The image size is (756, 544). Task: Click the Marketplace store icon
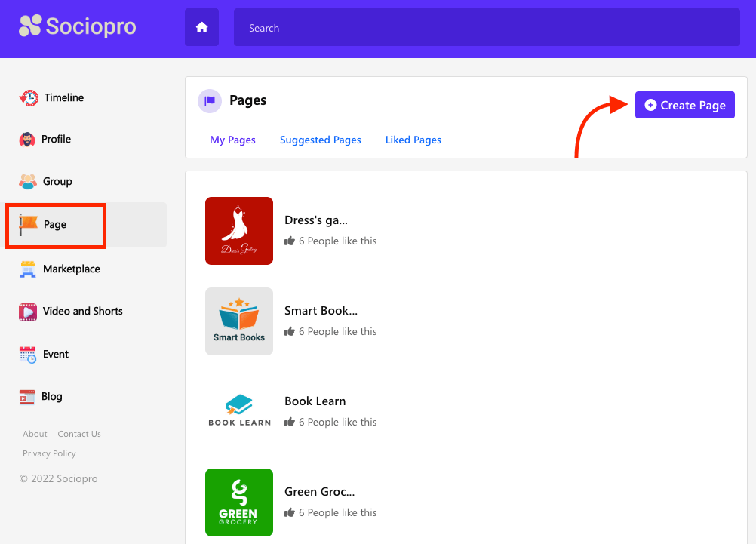(x=28, y=269)
